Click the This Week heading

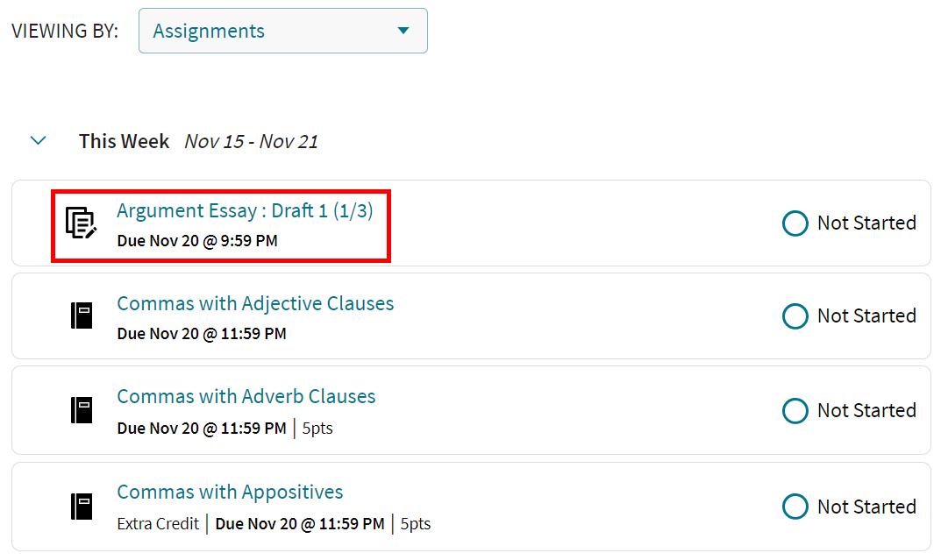(x=124, y=140)
